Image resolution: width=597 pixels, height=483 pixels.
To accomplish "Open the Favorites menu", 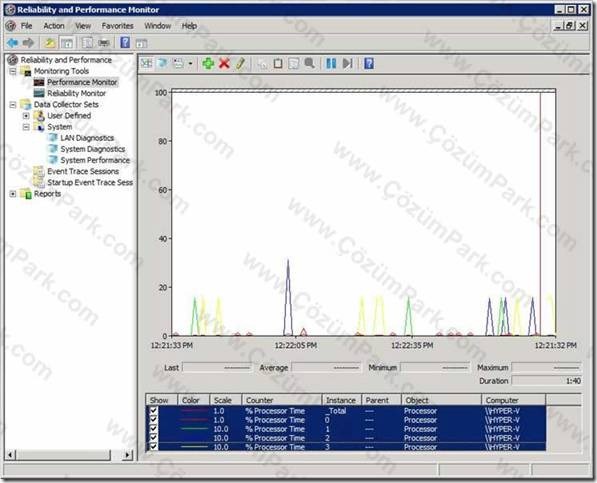I will click(x=117, y=26).
